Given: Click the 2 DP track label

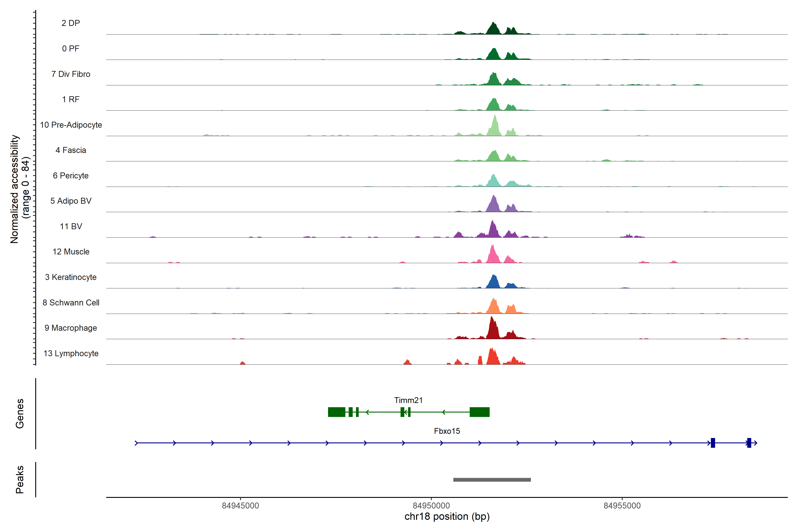Looking at the screenshot, I should click(70, 23).
